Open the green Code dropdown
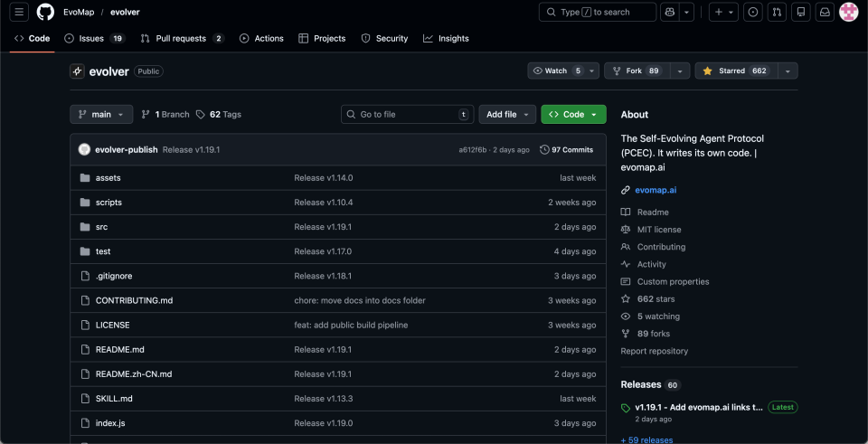Image resolution: width=868 pixels, height=444 pixels. (573, 114)
